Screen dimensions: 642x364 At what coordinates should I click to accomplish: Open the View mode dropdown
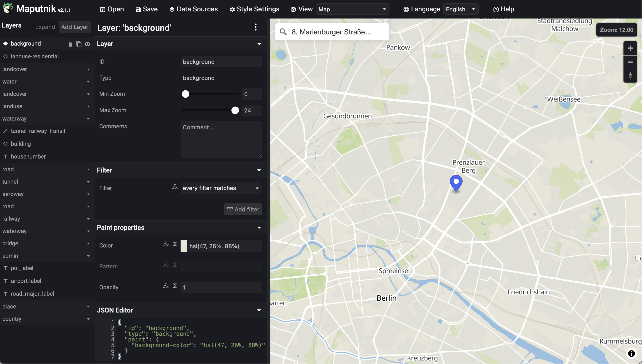[x=352, y=9]
